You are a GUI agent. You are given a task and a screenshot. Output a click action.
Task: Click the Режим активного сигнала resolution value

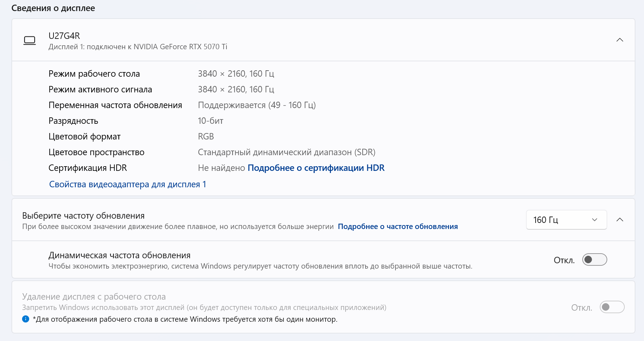click(236, 90)
